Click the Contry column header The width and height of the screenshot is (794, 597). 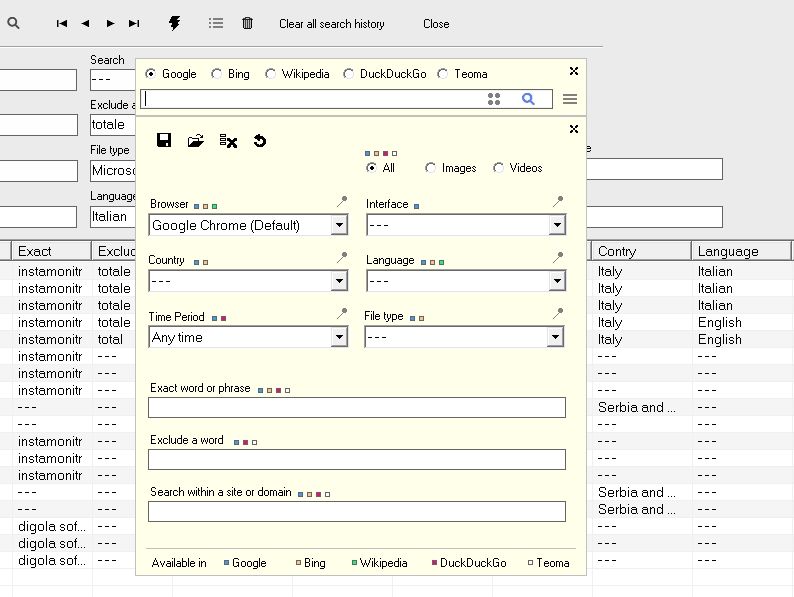(641, 251)
